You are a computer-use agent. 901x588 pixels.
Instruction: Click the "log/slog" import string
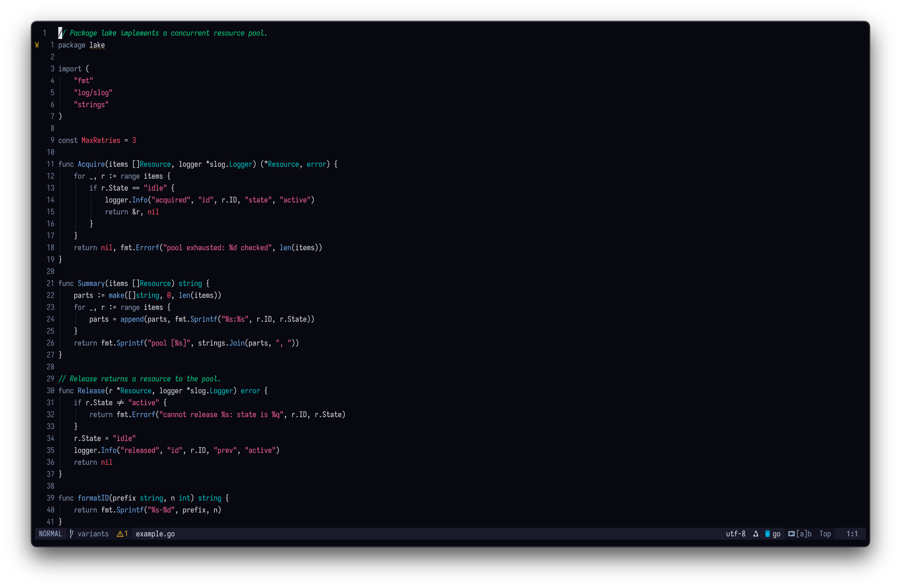pos(93,93)
